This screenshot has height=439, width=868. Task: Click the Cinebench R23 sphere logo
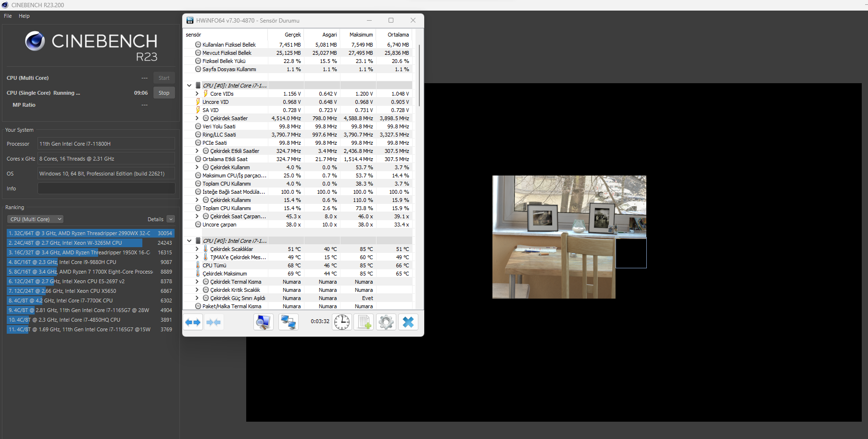point(35,41)
